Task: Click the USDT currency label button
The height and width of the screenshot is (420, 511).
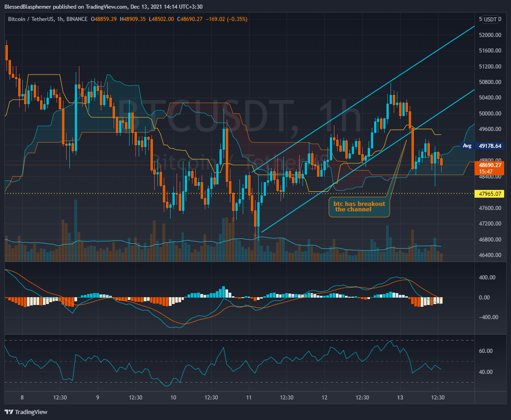Action: click(x=490, y=19)
